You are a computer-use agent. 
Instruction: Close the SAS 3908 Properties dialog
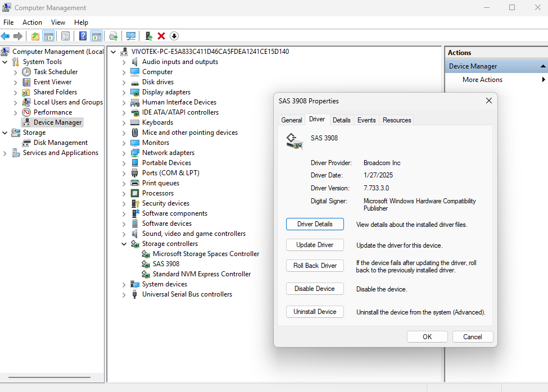(488, 101)
